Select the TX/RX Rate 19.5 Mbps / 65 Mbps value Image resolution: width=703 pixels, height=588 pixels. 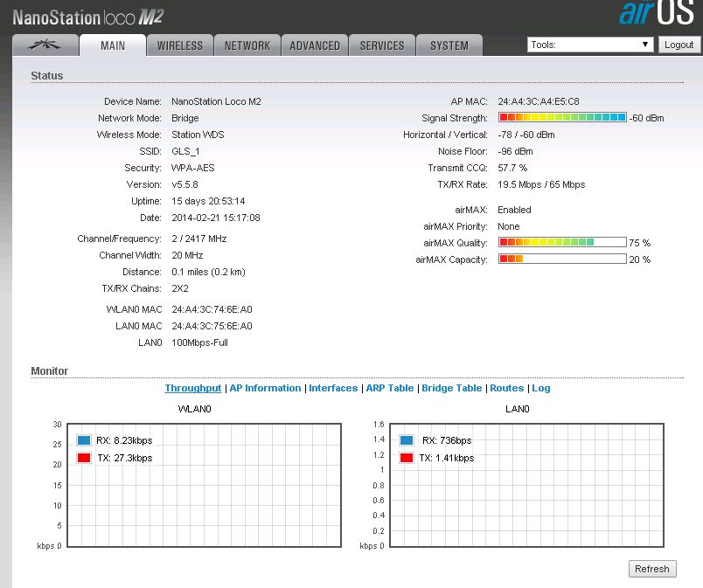541,184
